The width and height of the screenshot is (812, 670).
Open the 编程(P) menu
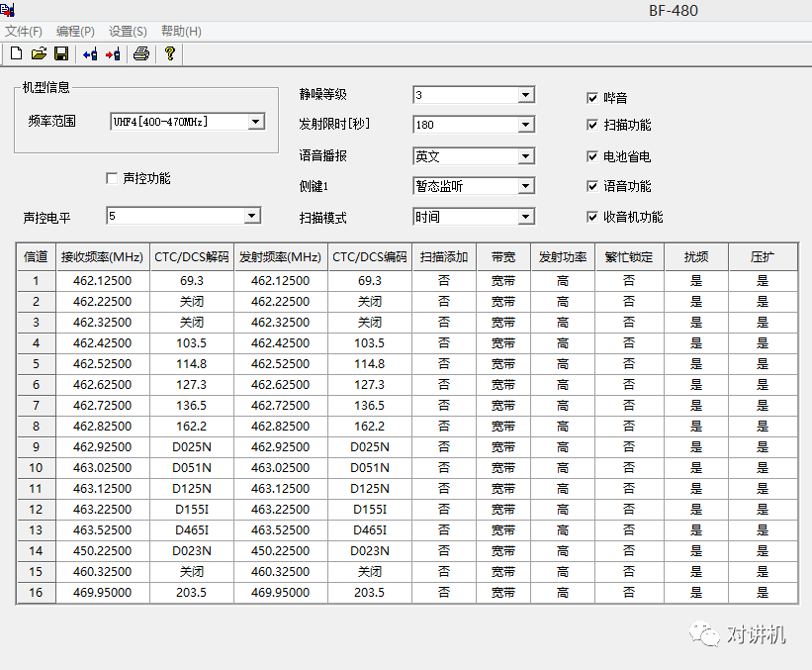[x=75, y=32]
